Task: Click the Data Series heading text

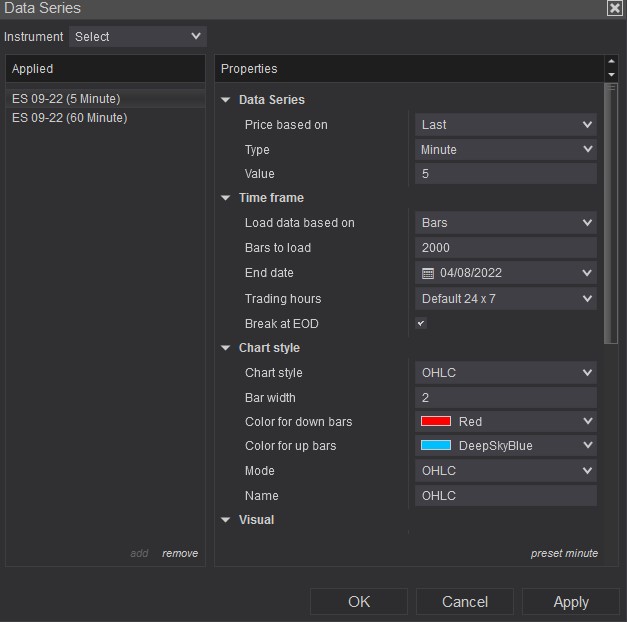Action: 272,100
